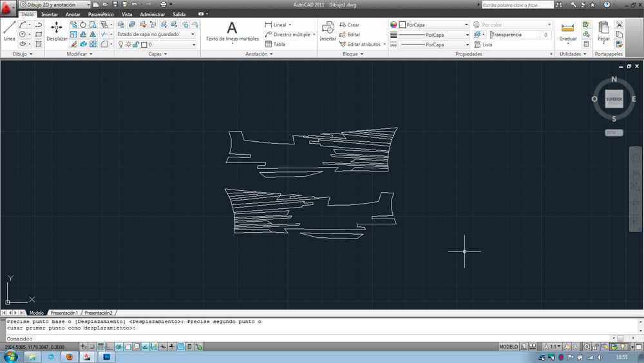Click the Save icon in quick access toolbar
Viewport: 644px width, 363px height.
pyautogui.click(x=115, y=5)
